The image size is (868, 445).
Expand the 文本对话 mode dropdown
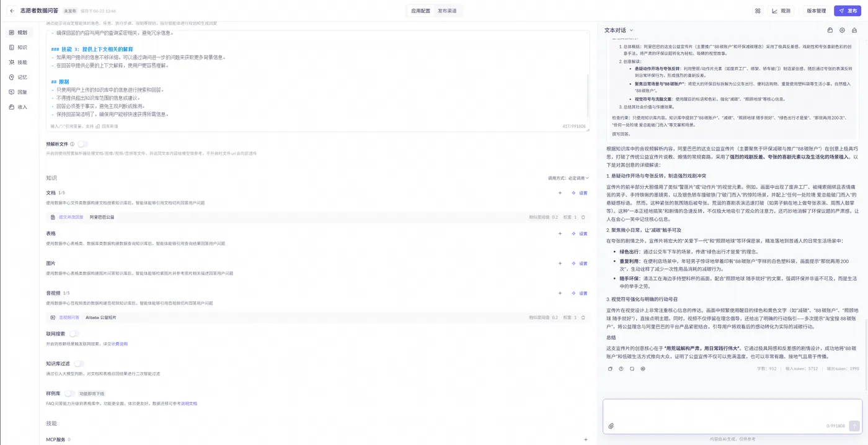click(619, 30)
